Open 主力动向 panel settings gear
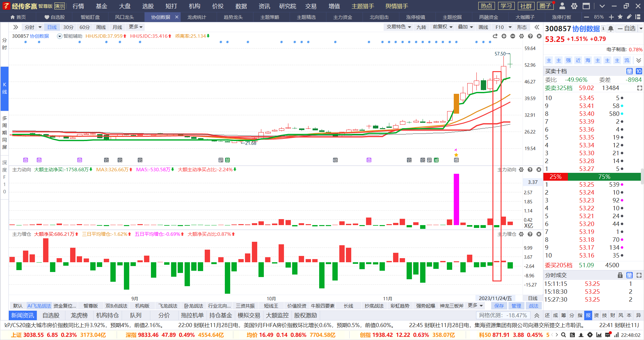The image size is (644, 340). [521, 170]
